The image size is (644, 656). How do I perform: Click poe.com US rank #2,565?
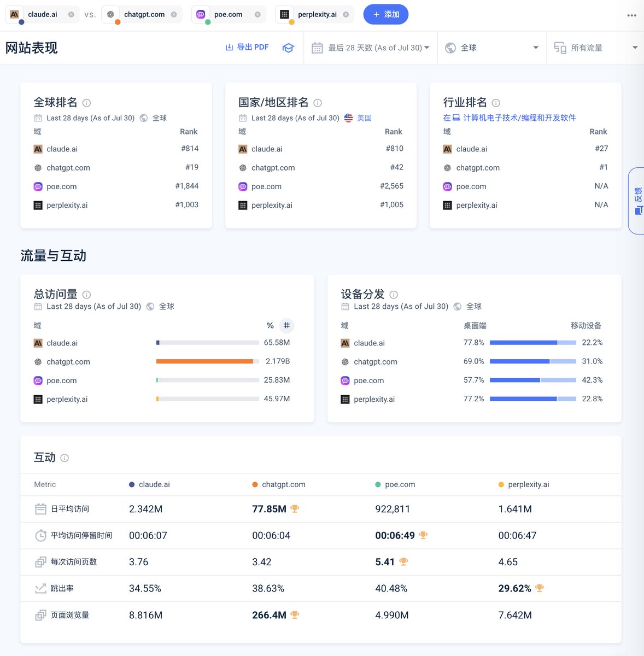click(x=392, y=186)
